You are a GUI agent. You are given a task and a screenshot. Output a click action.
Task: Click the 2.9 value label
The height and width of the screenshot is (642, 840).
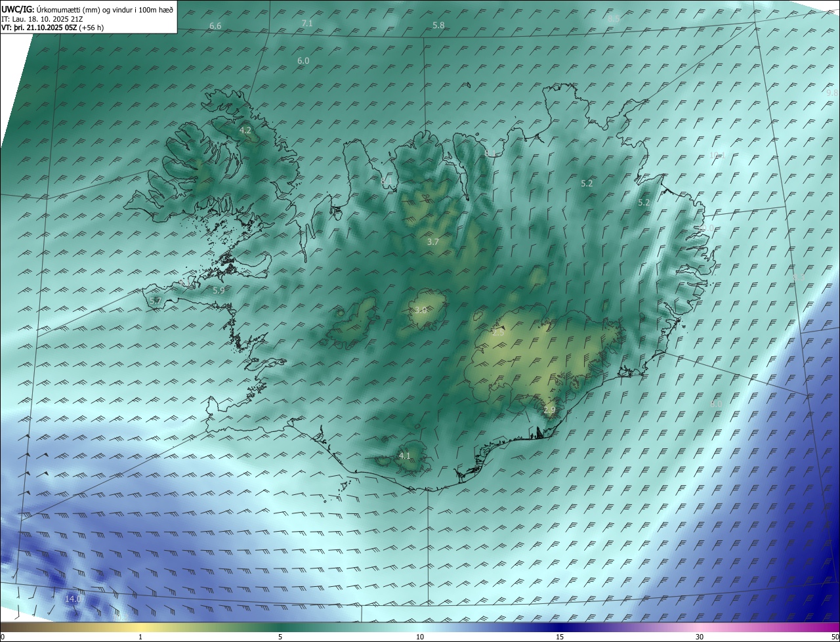click(550, 410)
